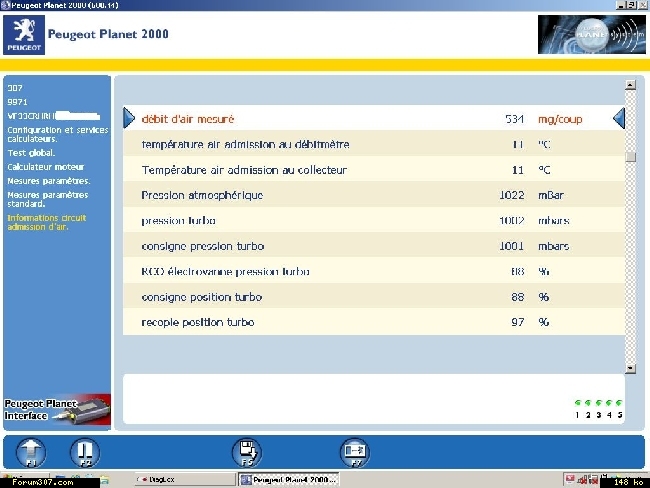The image size is (650, 488).
Task: Open Calculateur moteur in sidebar
Action: pyautogui.click(x=46, y=167)
